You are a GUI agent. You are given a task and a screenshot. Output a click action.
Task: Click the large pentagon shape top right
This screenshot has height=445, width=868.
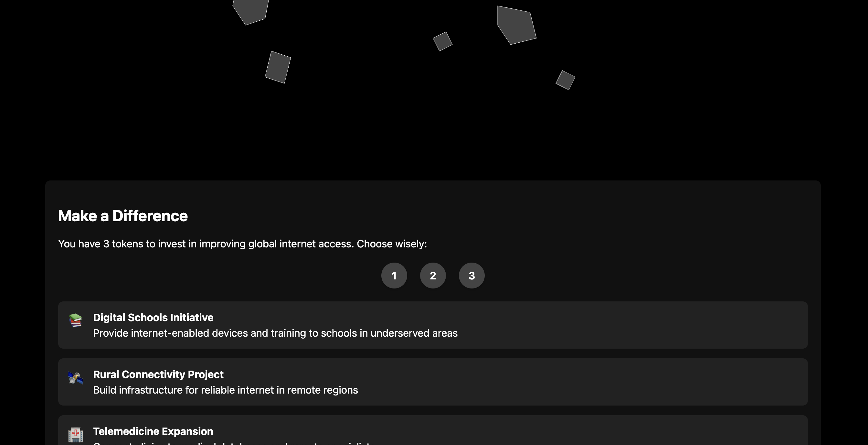(x=516, y=25)
